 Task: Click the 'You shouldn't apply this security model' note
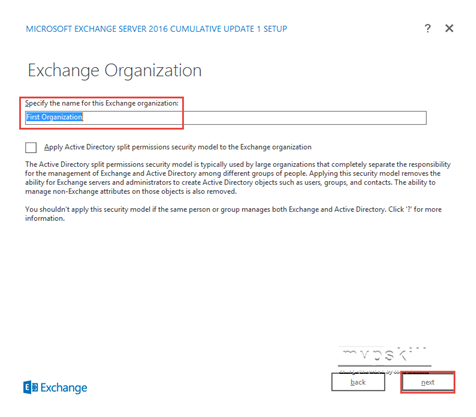233,214
